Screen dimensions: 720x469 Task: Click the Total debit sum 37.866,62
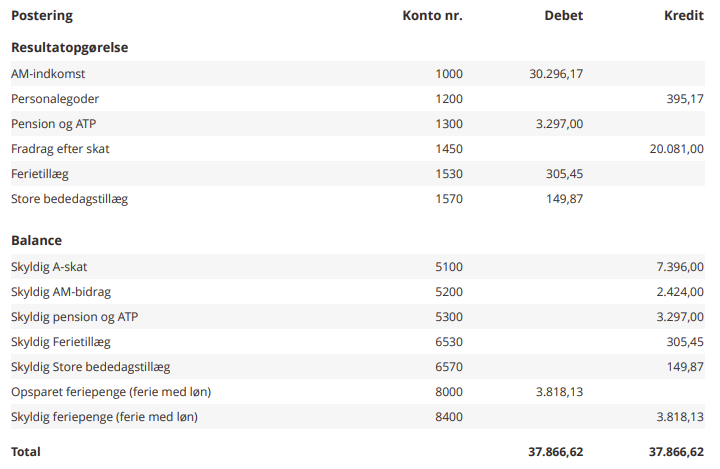click(x=555, y=452)
